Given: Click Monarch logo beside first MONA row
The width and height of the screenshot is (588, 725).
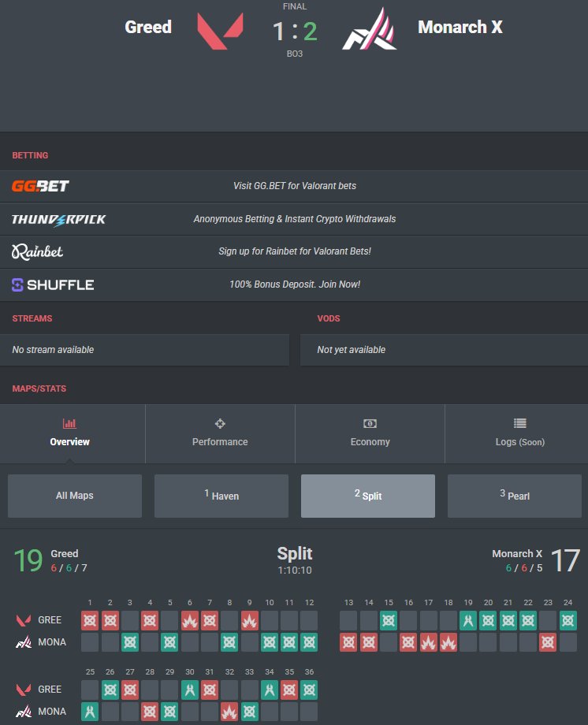Looking at the screenshot, I should (24, 642).
